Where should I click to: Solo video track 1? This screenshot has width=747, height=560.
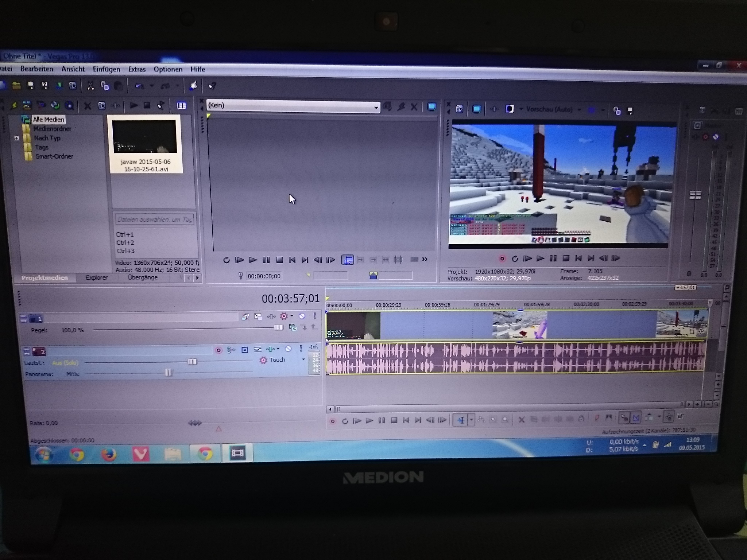(x=315, y=316)
